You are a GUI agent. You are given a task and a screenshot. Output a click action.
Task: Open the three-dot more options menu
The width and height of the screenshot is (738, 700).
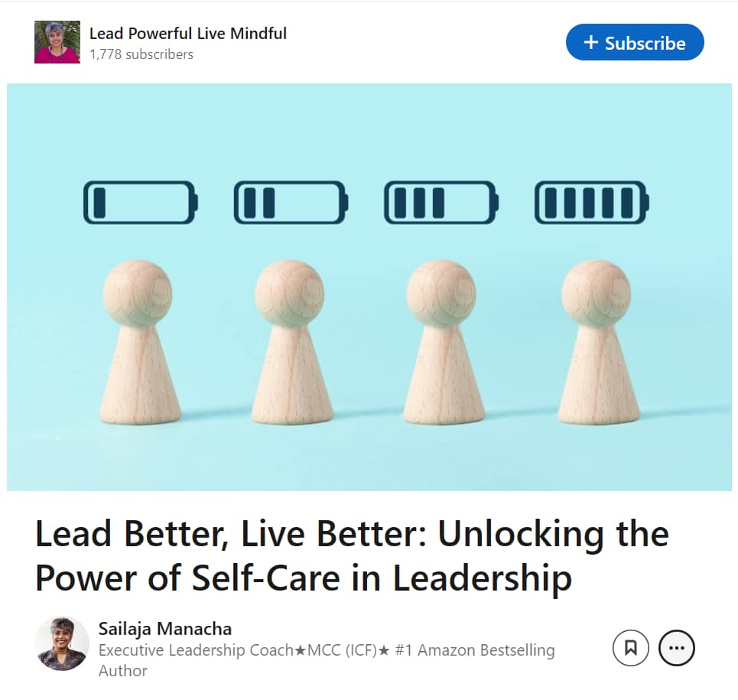point(676,648)
